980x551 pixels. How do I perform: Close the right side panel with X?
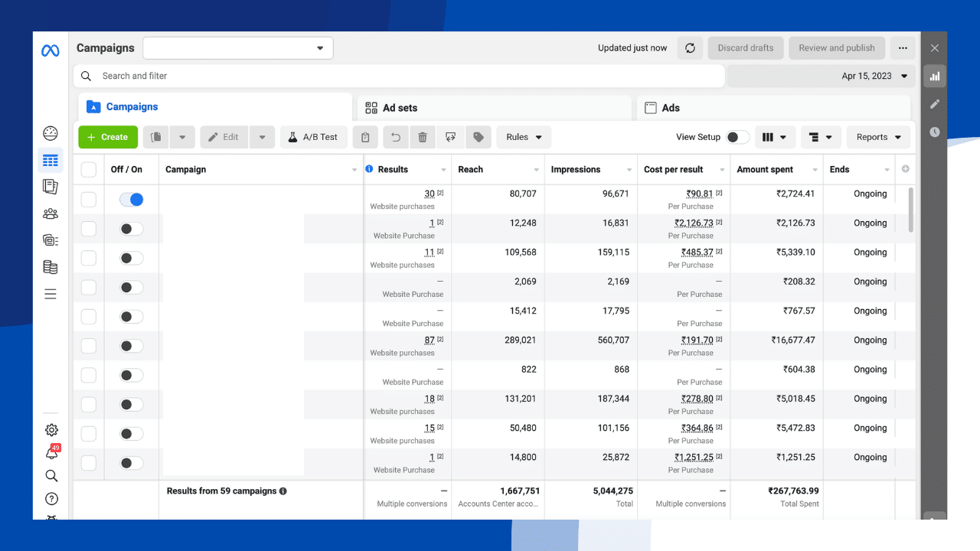click(x=935, y=48)
